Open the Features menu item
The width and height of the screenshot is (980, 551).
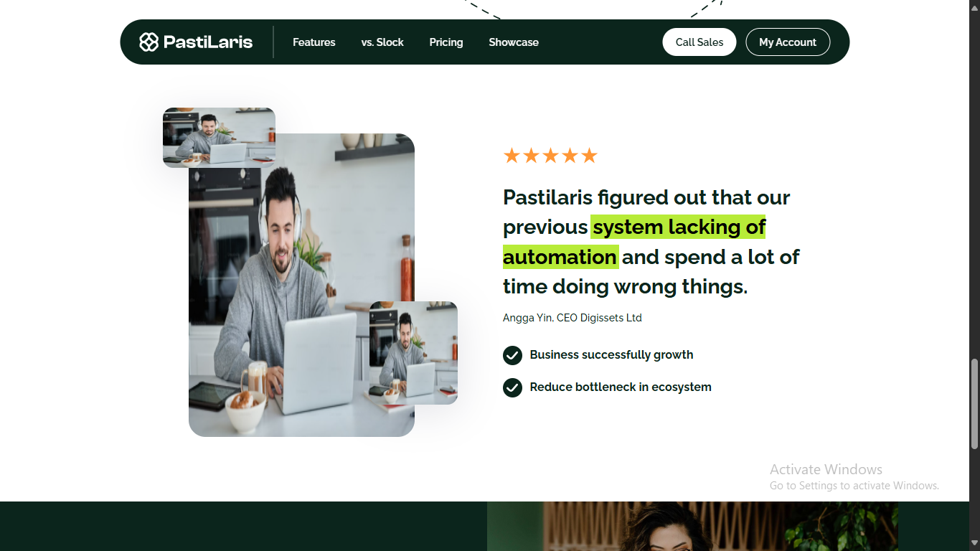(x=314, y=42)
